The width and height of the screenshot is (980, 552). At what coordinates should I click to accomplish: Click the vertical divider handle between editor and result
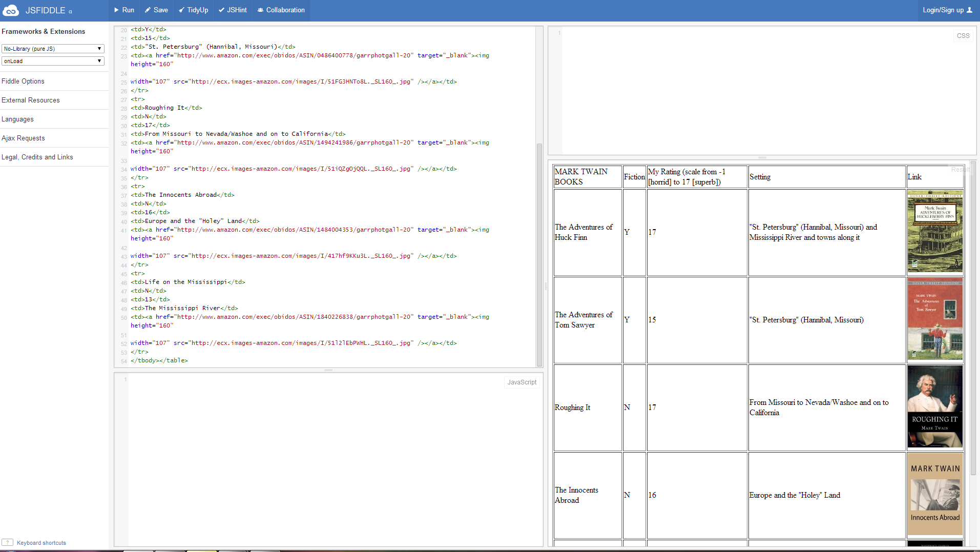pyautogui.click(x=546, y=287)
